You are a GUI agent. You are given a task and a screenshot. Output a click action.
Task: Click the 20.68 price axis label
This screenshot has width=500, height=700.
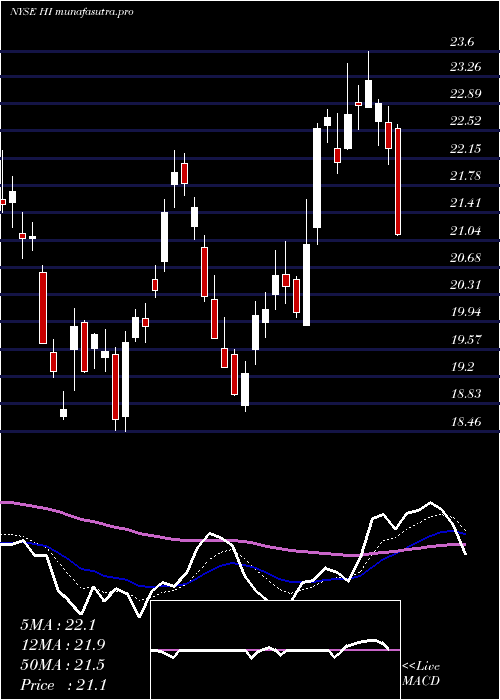(465, 258)
